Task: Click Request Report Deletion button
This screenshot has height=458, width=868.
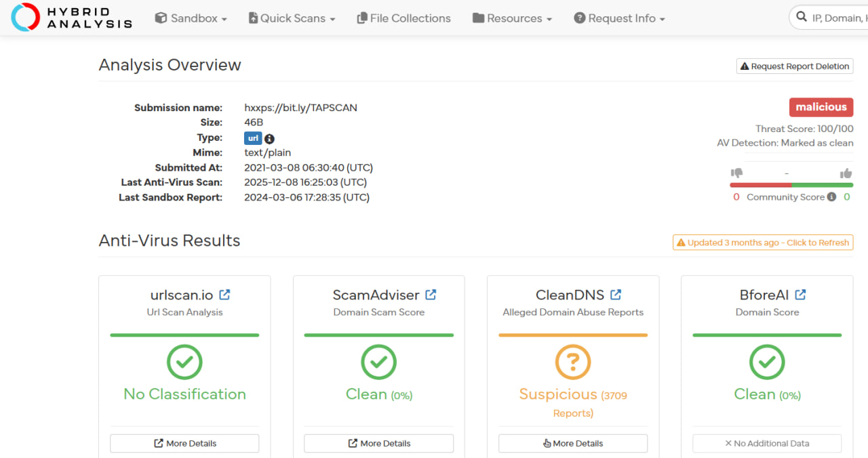Action: point(795,66)
